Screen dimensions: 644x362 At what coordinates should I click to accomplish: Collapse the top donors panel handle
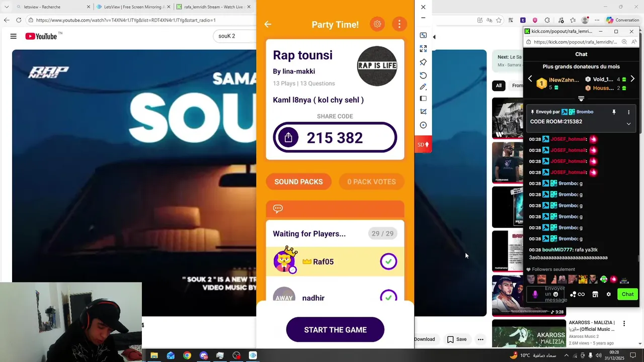(x=581, y=99)
